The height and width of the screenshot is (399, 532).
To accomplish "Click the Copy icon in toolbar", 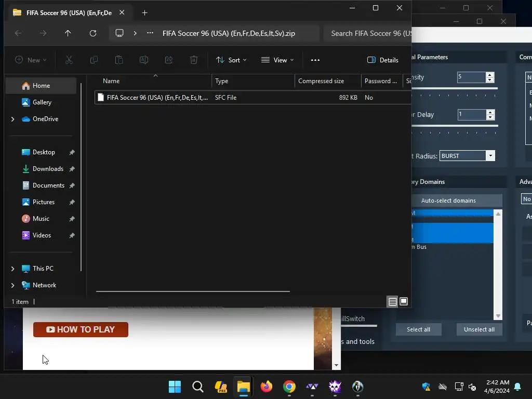I will [94, 60].
